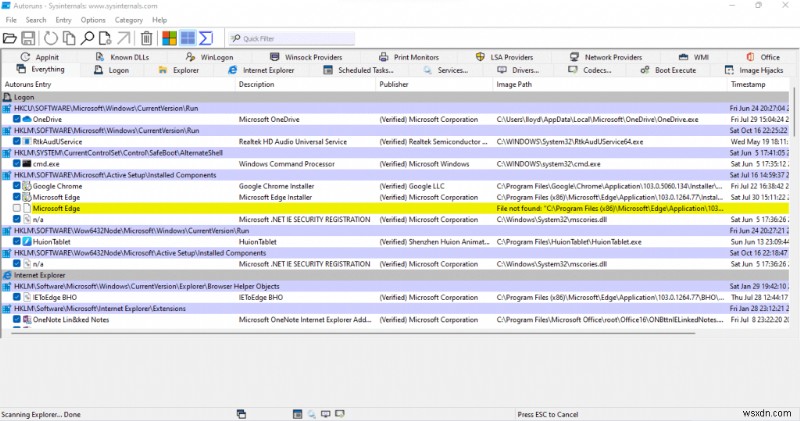Disable the Google Chrome entry checkbox
The height and width of the screenshot is (421, 800).
point(17,186)
